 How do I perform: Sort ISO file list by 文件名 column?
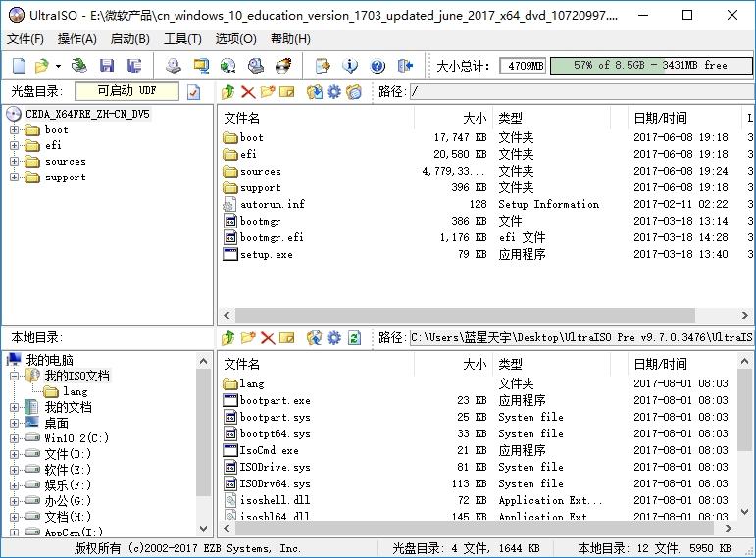(316, 118)
